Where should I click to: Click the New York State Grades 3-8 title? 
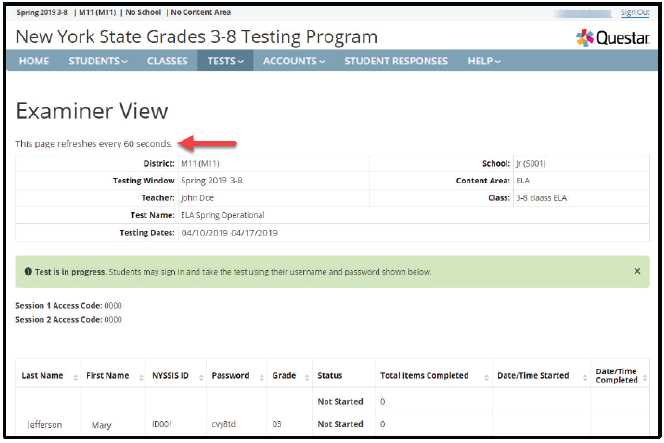[x=196, y=37]
